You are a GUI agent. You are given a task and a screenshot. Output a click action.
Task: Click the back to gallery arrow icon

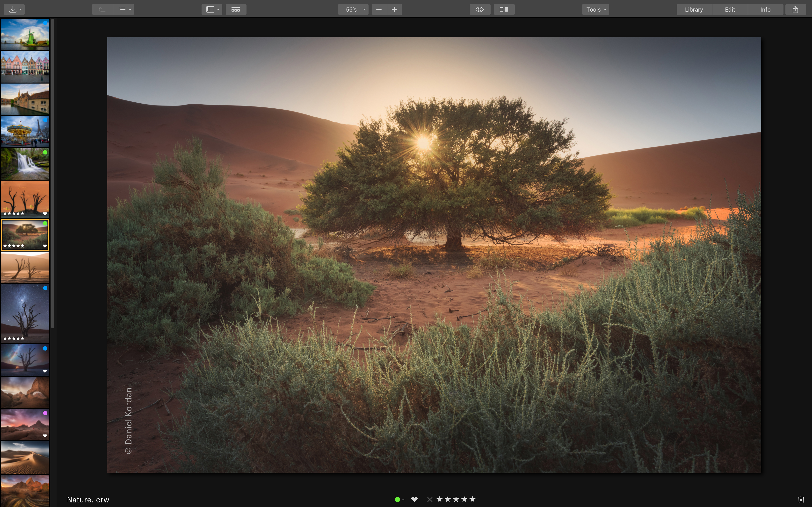click(x=102, y=9)
